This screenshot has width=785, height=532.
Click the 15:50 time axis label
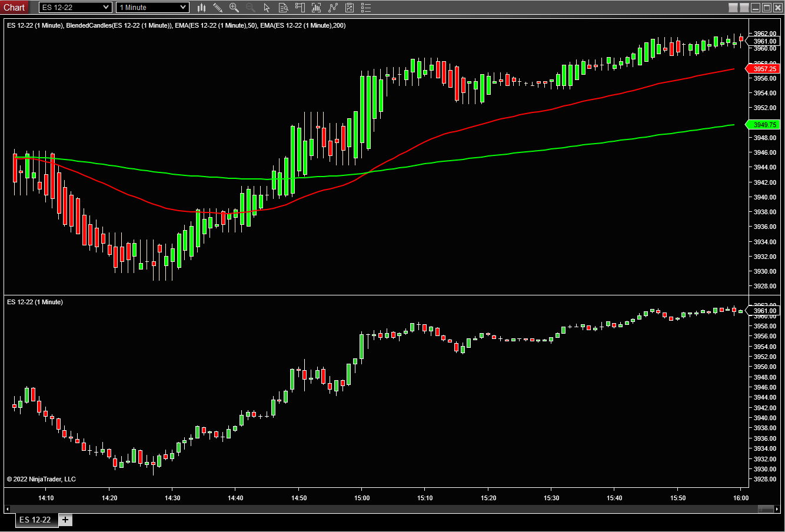click(678, 498)
